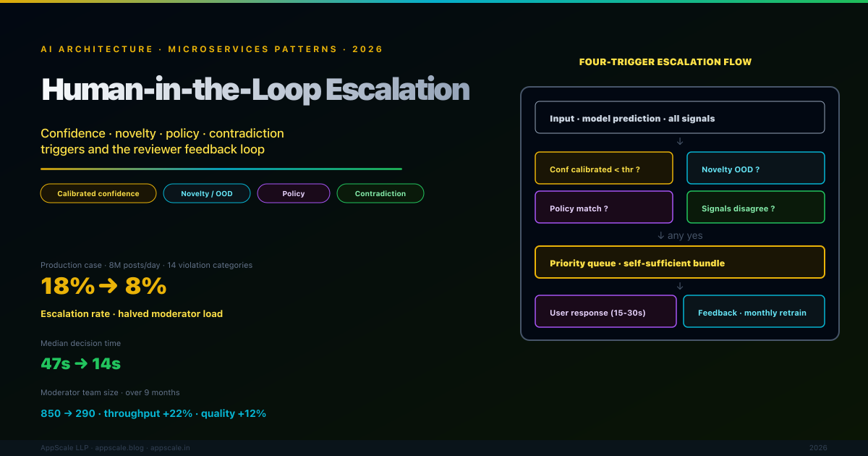
Task: Click the gradient divider line under subtitle
Action: coord(221,169)
